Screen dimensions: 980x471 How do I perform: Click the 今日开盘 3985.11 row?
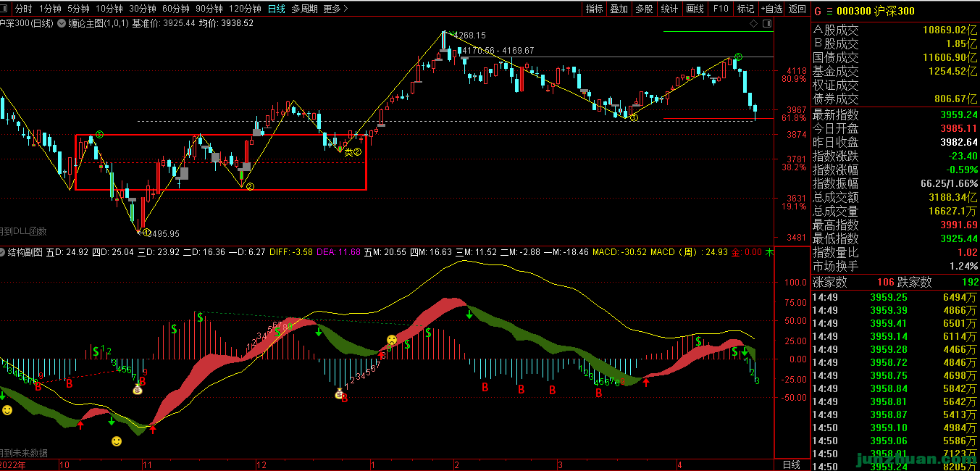pyautogui.click(x=895, y=128)
